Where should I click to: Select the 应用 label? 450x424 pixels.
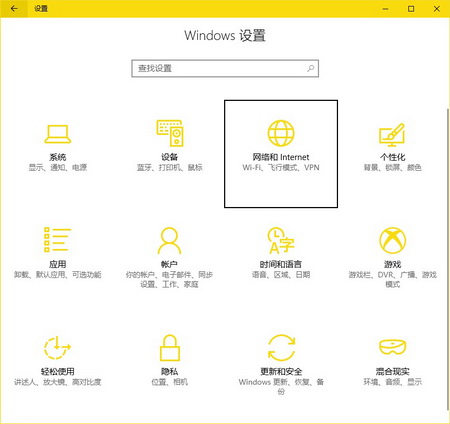pos(57,264)
